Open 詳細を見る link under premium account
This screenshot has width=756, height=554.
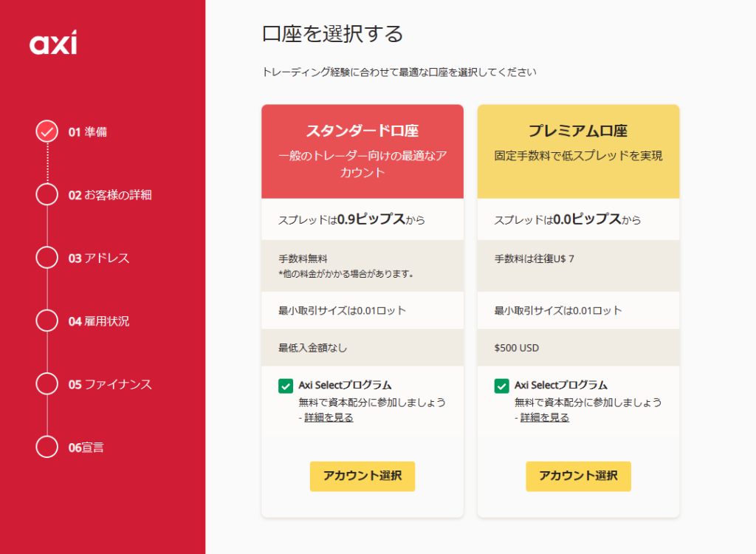pos(544,417)
